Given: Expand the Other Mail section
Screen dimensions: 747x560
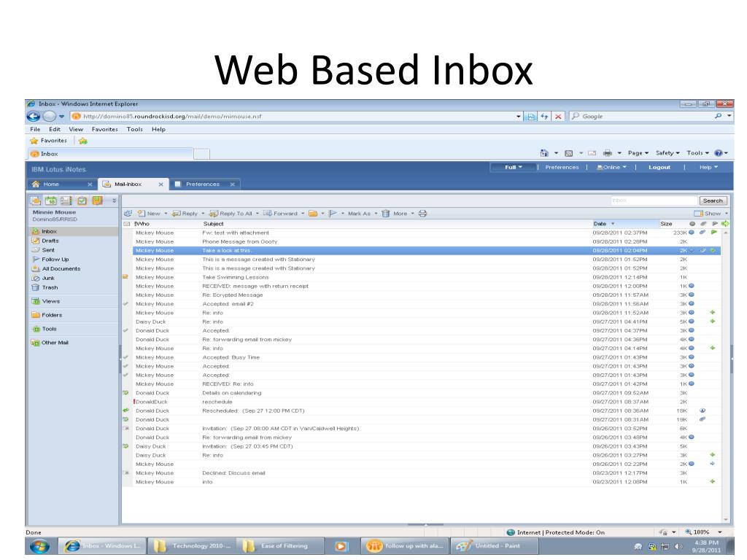Looking at the screenshot, I should 55,343.
